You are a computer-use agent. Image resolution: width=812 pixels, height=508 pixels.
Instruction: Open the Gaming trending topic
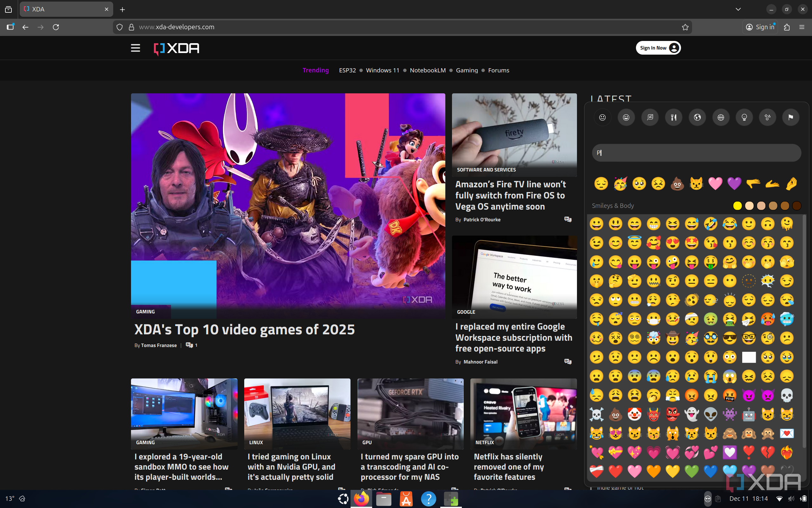tap(467, 70)
